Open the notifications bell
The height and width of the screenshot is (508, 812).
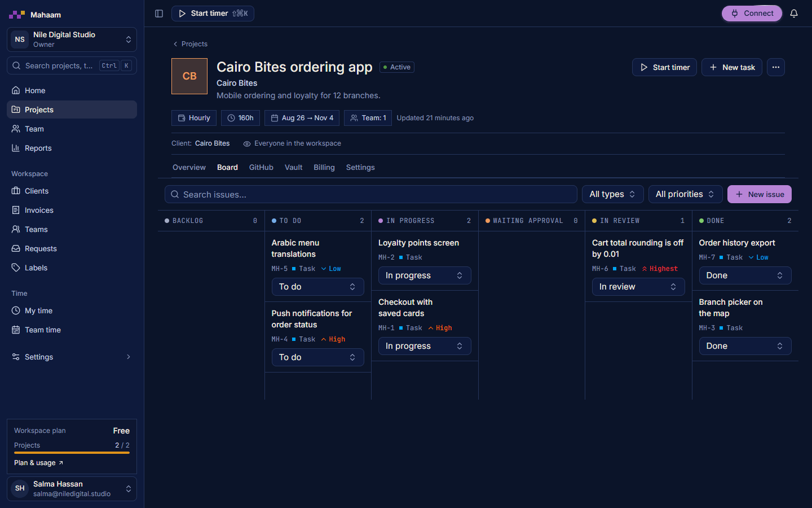pos(794,14)
